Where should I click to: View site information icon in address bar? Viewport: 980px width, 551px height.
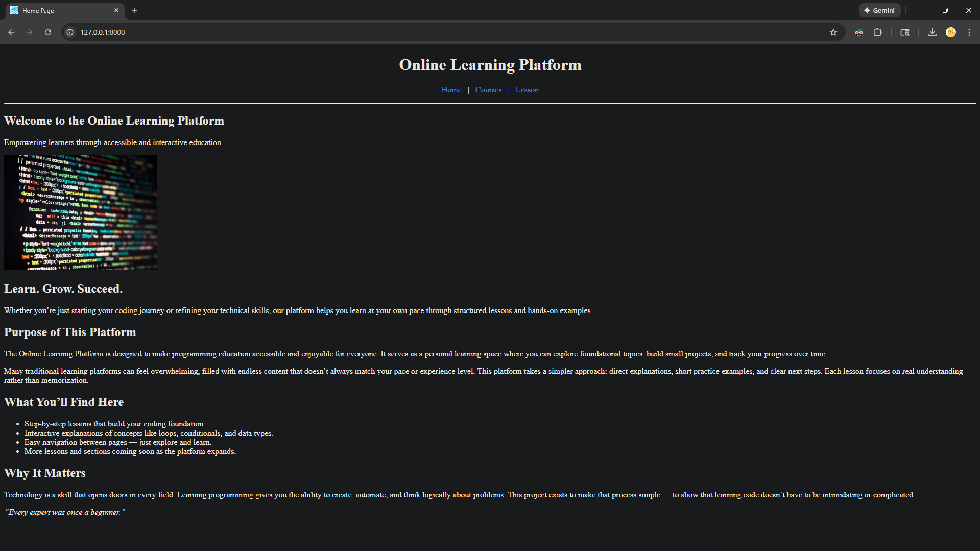click(x=70, y=32)
